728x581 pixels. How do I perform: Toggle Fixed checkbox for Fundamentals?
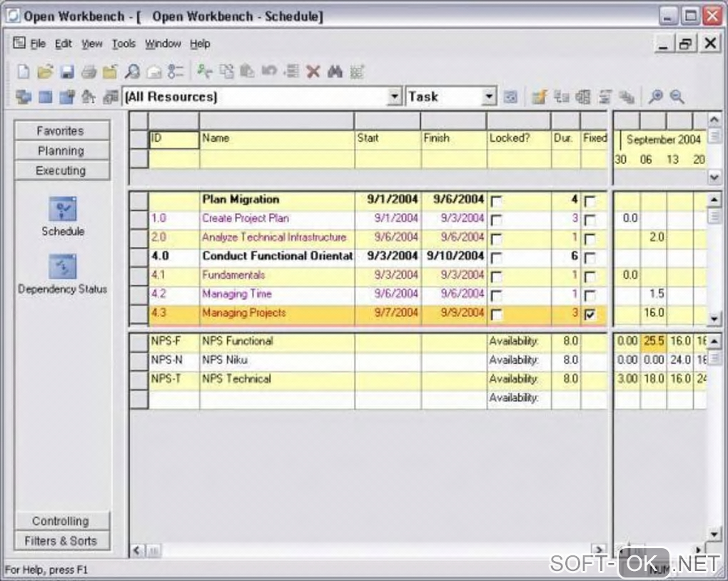pyautogui.click(x=590, y=277)
